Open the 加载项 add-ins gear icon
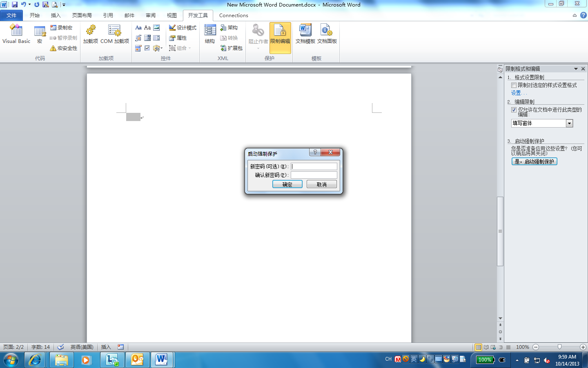Viewport: 588px width, 368px height. [x=91, y=34]
